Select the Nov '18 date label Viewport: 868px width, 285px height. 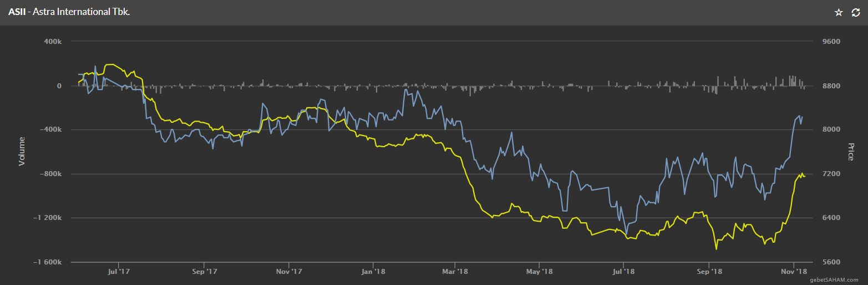click(x=794, y=272)
